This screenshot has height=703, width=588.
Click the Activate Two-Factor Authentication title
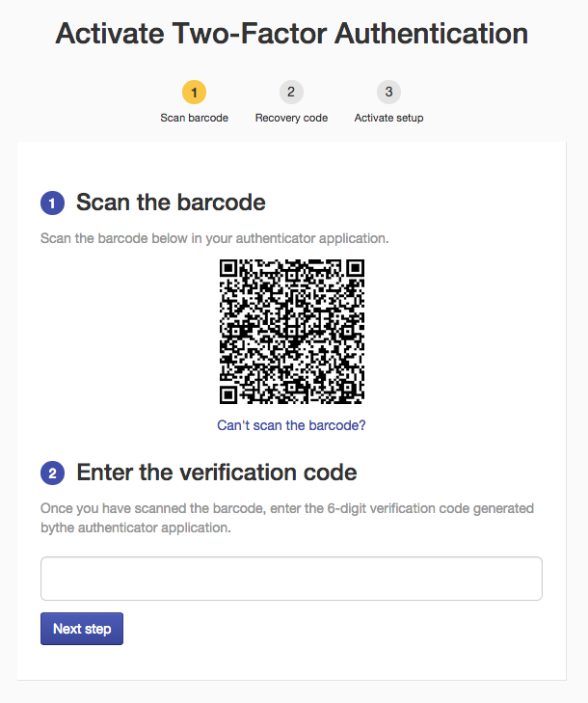[x=291, y=34]
